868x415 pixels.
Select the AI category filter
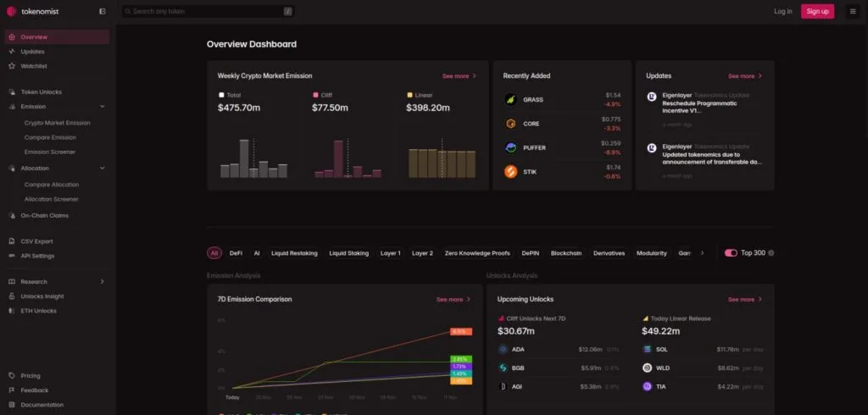tap(257, 253)
